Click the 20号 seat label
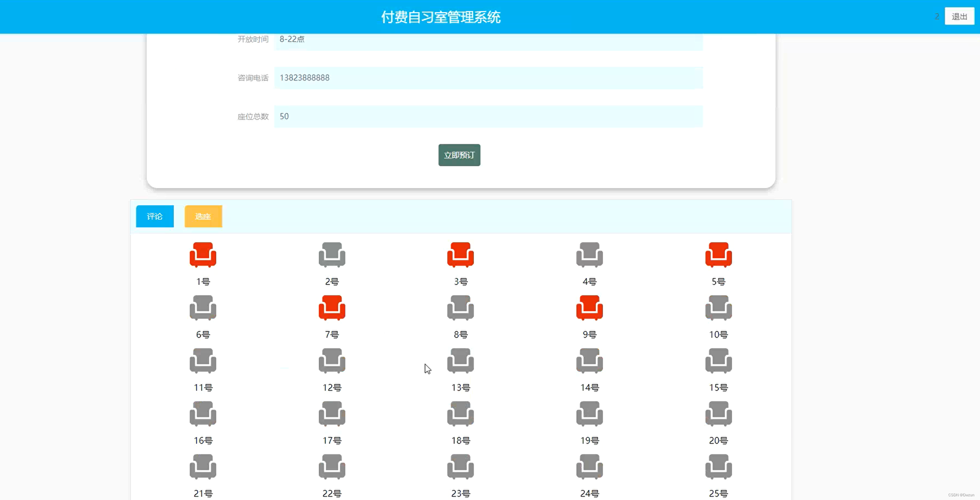This screenshot has height=500, width=980. [x=718, y=440]
